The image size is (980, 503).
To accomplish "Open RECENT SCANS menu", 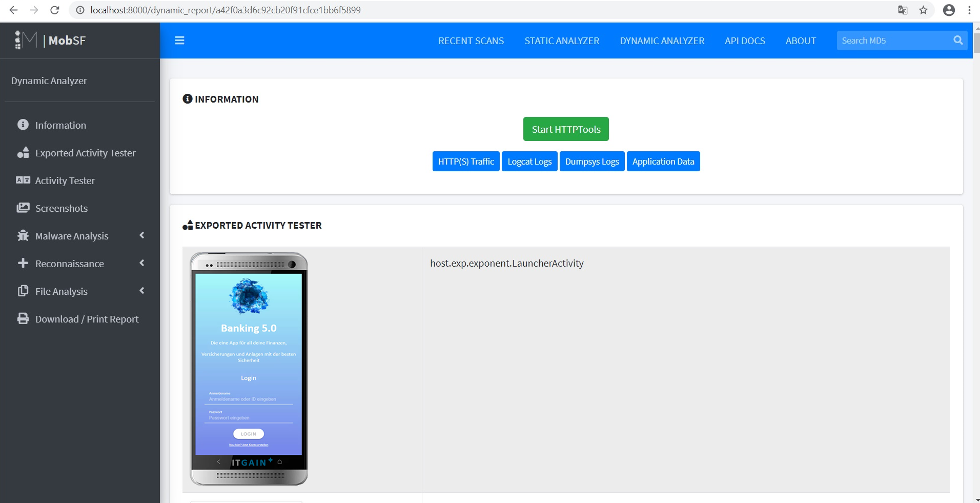I will [471, 41].
